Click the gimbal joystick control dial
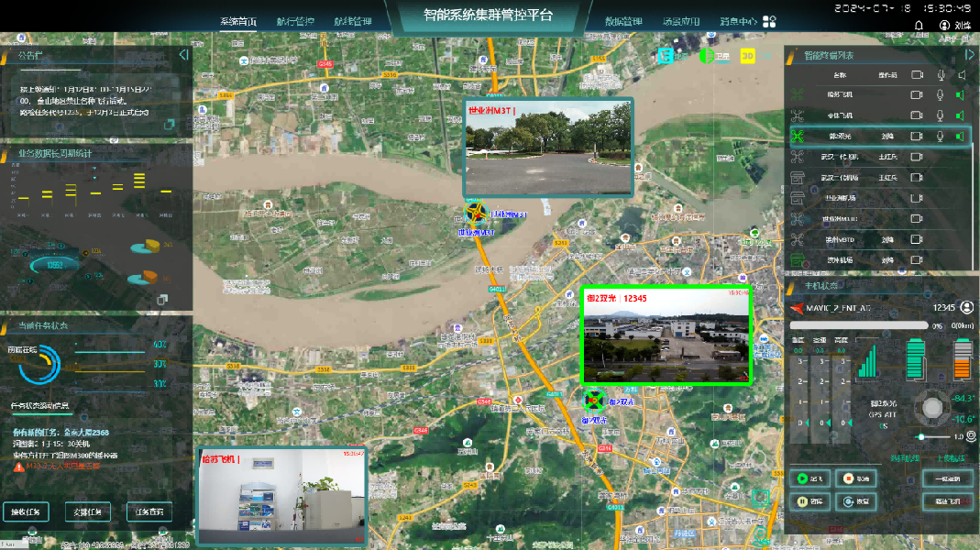The image size is (980, 550). [x=932, y=406]
